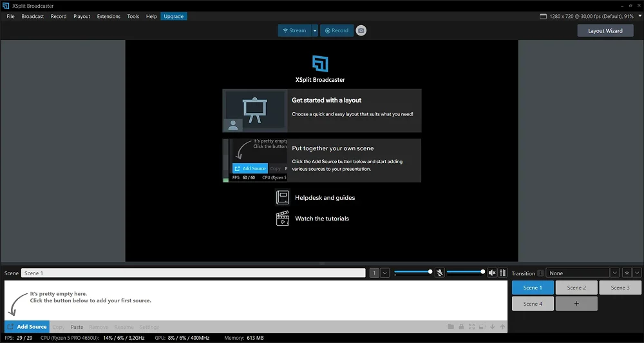644x343 pixels.
Task: Expand the Transition dropdown chevron
Action: (x=615, y=273)
